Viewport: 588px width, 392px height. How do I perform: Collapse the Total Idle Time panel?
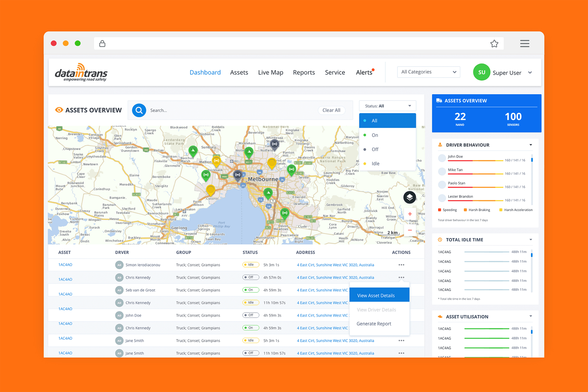531,240
